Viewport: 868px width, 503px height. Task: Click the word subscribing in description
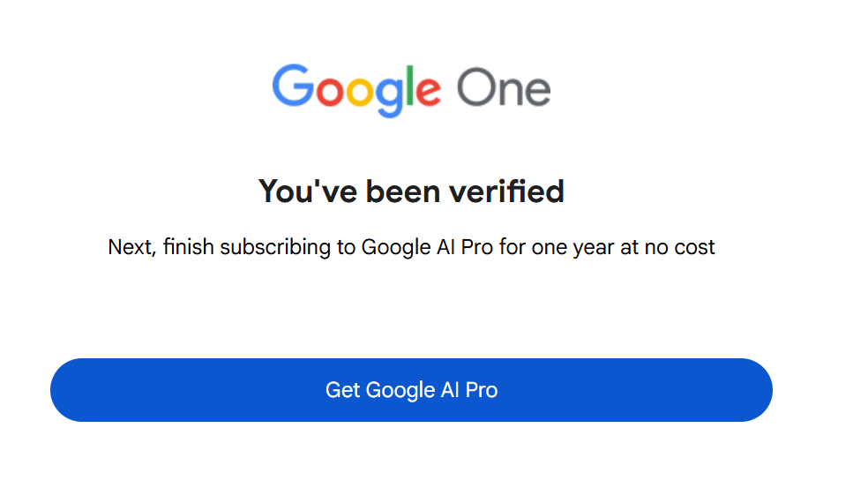273,247
